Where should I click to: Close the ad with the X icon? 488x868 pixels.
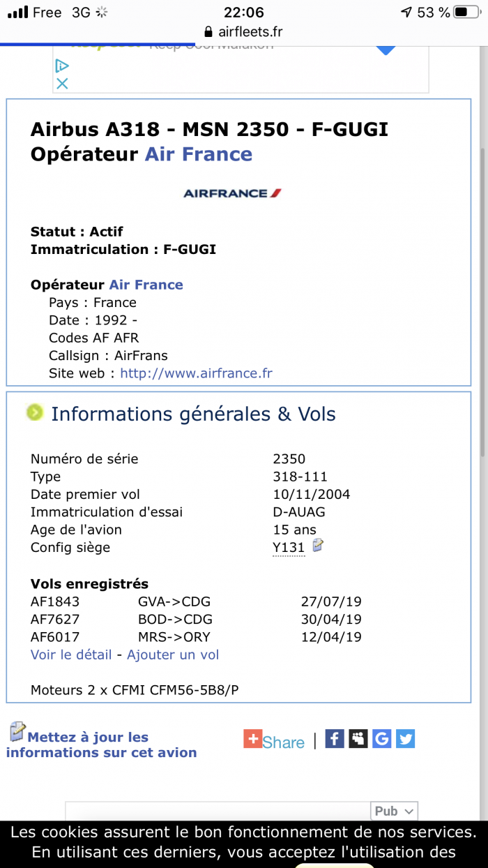pyautogui.click(x=62, y=84)
